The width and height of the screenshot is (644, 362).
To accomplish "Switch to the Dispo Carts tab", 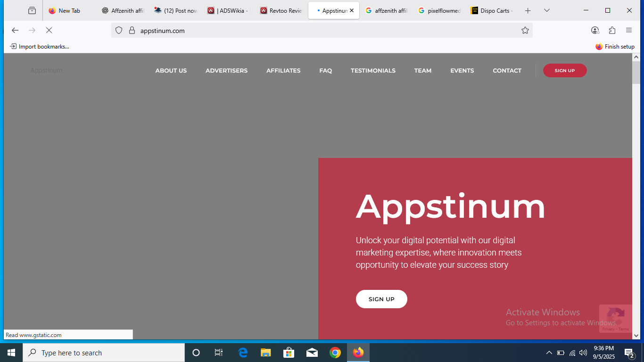I will coord(492,10).
